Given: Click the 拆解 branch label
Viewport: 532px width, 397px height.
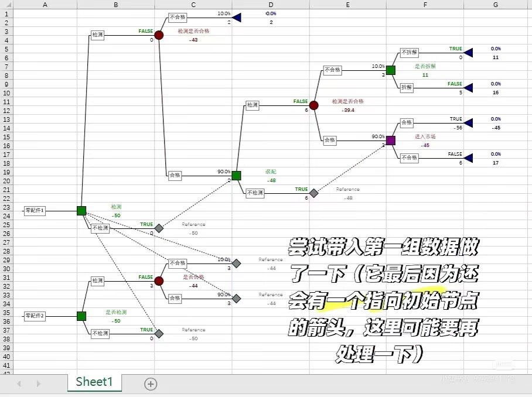Looking at the screenshot, I should [407, 87].
